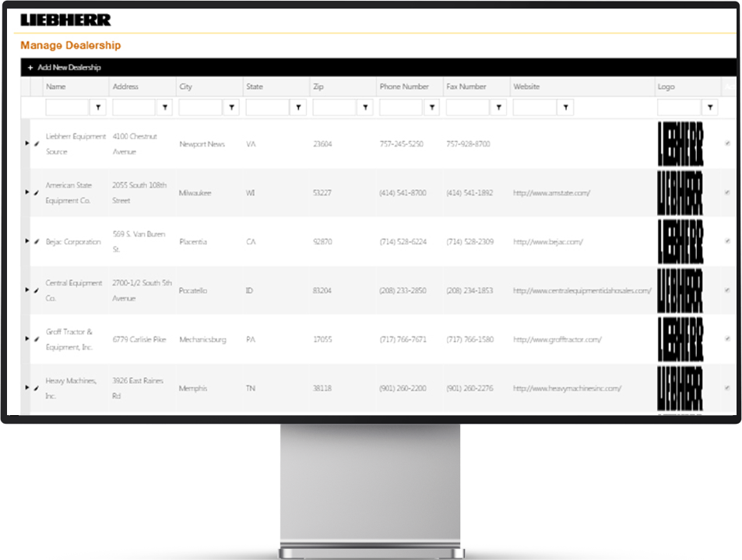
Task: Open the Phone Number filter funnel
Action: pyautogui.click(x=431, y=107)
